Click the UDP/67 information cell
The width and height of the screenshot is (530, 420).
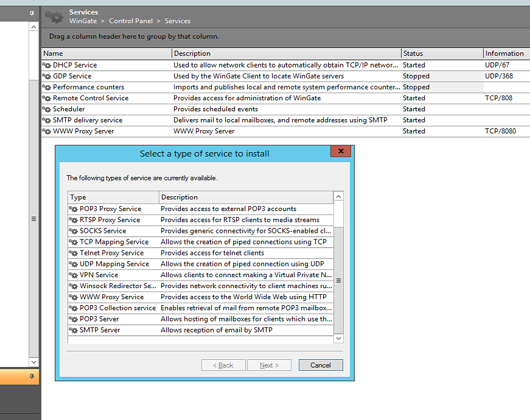497,65
